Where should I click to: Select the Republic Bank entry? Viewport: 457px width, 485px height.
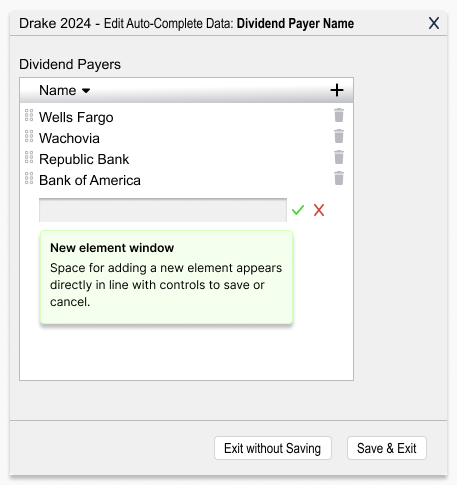pyautogui.click(x=84, y=159)
